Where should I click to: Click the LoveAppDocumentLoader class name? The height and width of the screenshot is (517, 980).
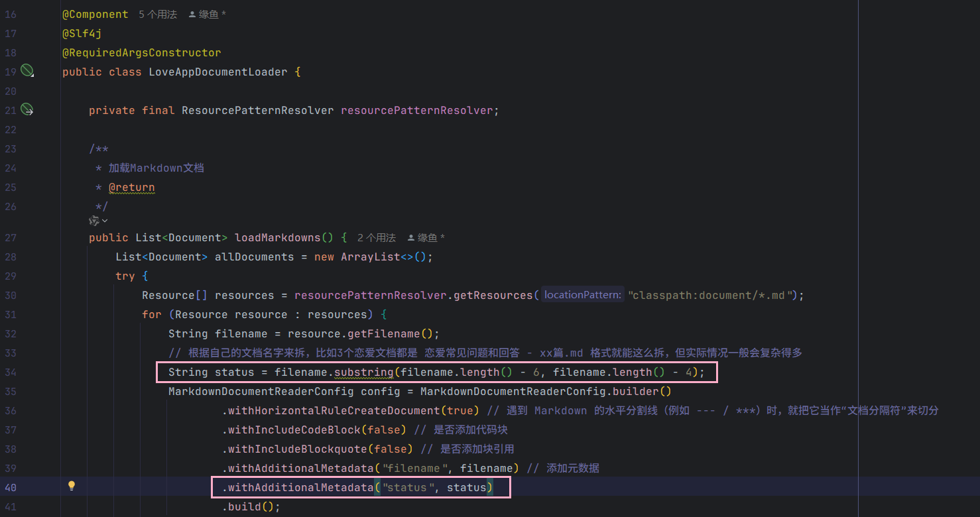click(217, 72)
